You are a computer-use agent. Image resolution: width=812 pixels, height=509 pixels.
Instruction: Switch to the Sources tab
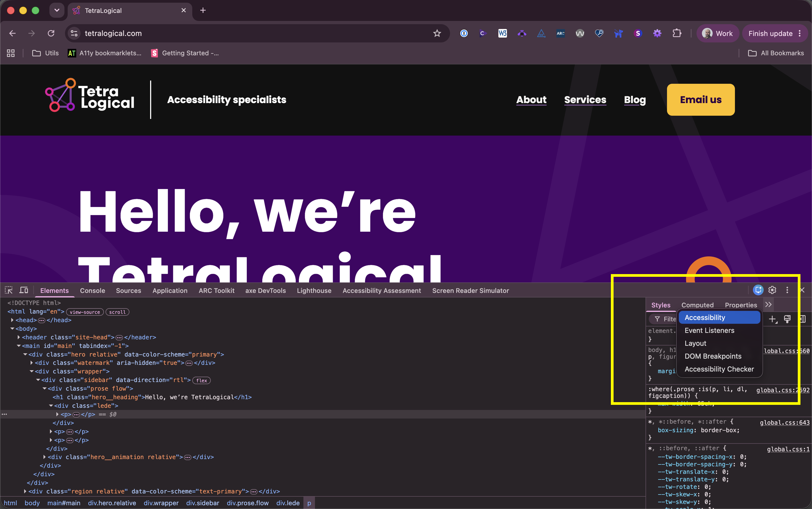click(x=129, y=290)
